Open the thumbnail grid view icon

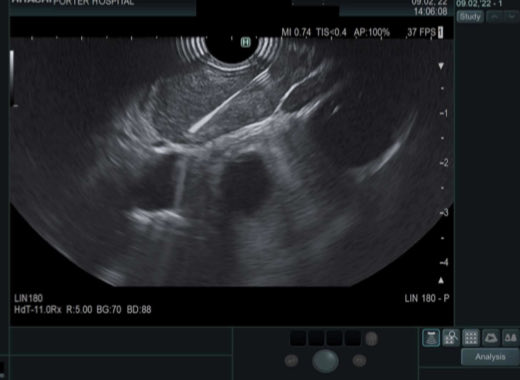[471, 338]
